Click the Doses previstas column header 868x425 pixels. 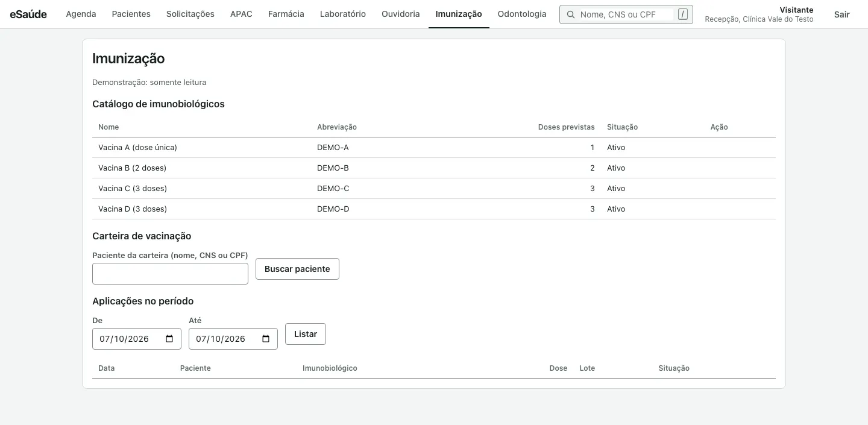[x=567, y=127]
